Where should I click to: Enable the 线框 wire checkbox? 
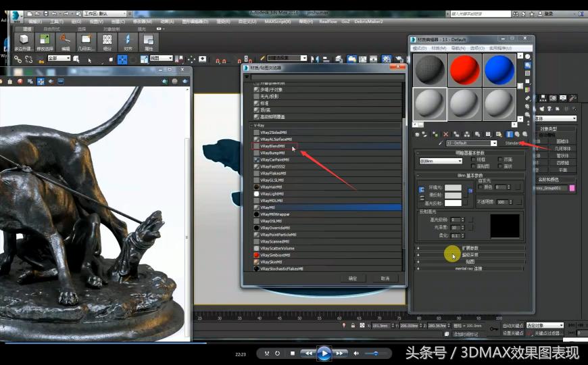pos(473,160)
